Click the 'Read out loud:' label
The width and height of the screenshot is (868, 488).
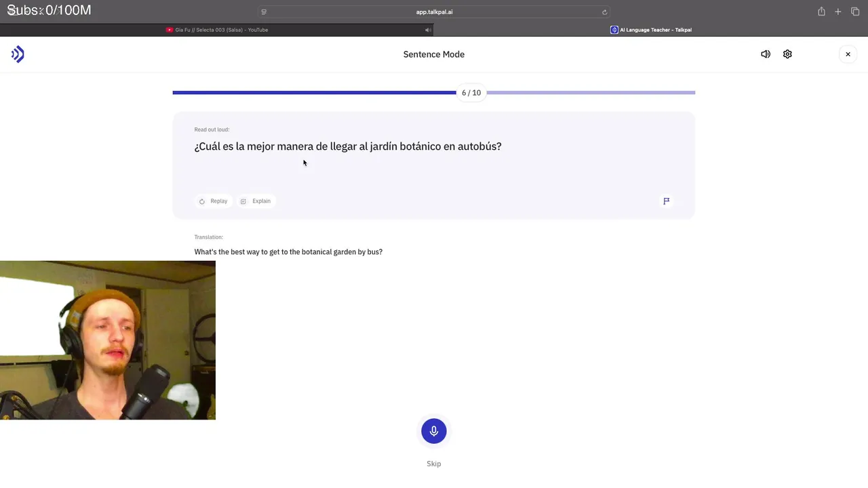tap(212, 129)
